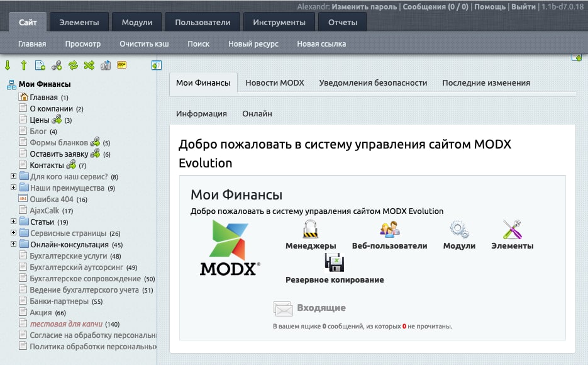
Task: Select the Блог resource in tree
Action: [38, 131]
